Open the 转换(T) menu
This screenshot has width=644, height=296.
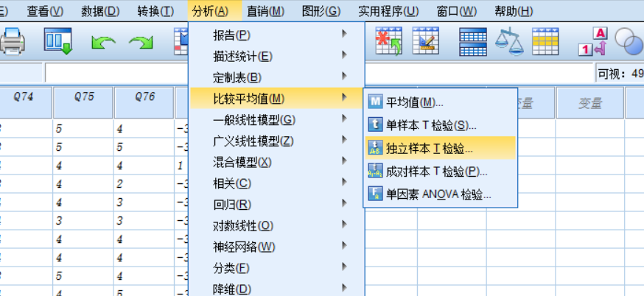pyautogui.click(x=155, y=11)
